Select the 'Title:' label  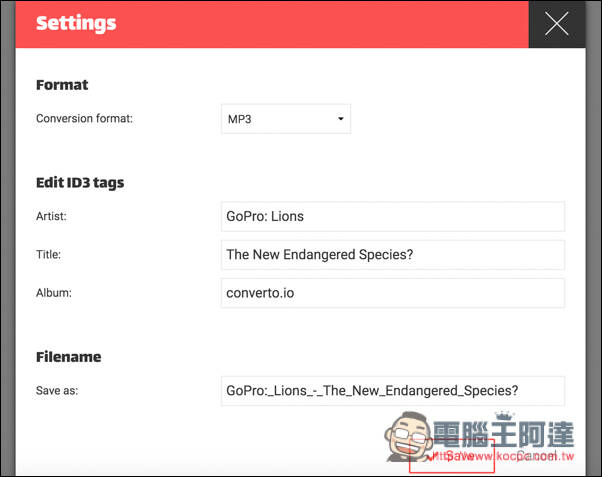click(x=48, y=254)
